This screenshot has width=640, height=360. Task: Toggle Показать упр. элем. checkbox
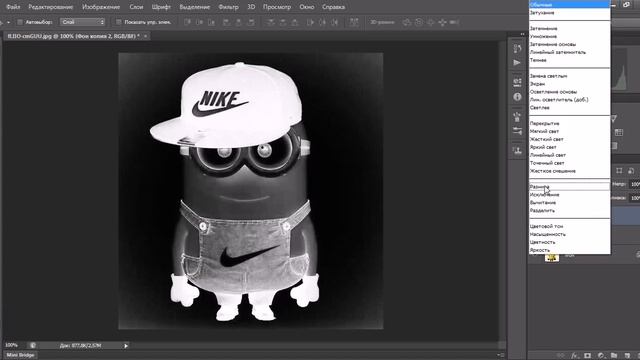point(118,22)
